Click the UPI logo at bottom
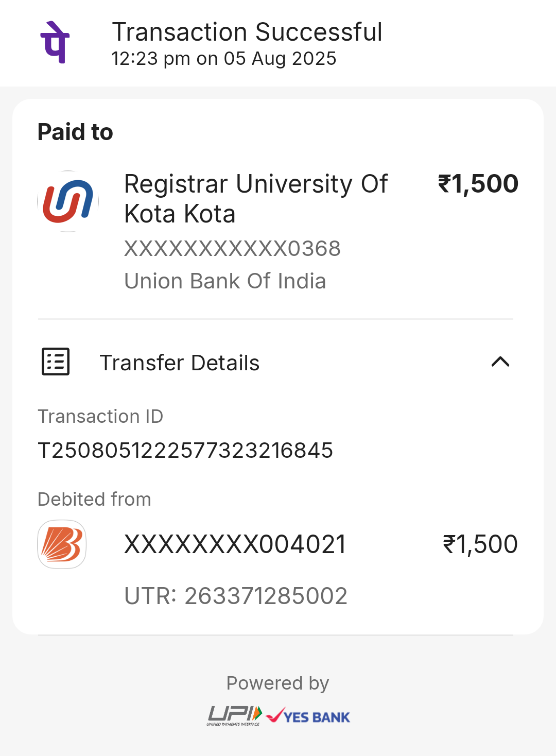Image resolution: width=556 pixels, height=756 pixels. coord(235,715)
